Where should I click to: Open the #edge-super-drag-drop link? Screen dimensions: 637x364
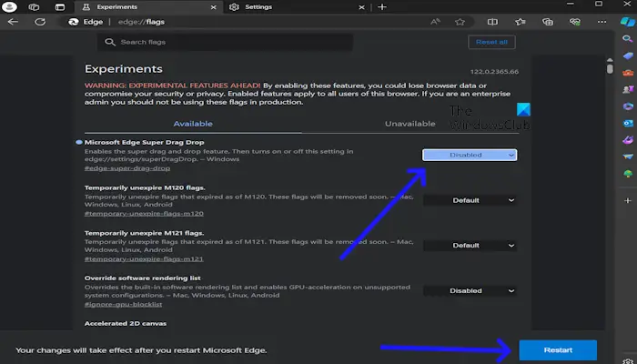click(127, 168)
